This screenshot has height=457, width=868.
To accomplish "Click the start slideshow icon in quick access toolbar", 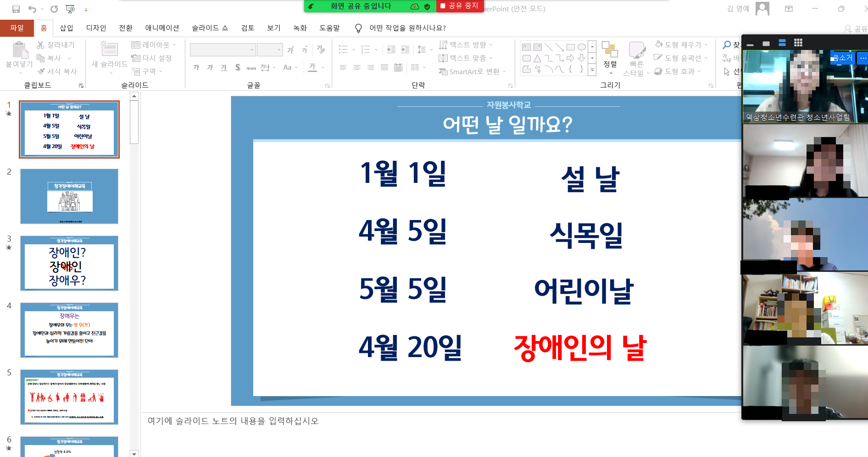I will coord(70,9).
